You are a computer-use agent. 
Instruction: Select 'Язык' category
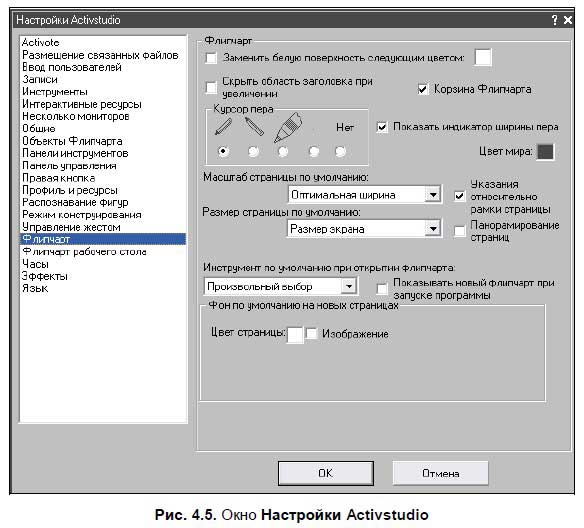pos(35,289)
